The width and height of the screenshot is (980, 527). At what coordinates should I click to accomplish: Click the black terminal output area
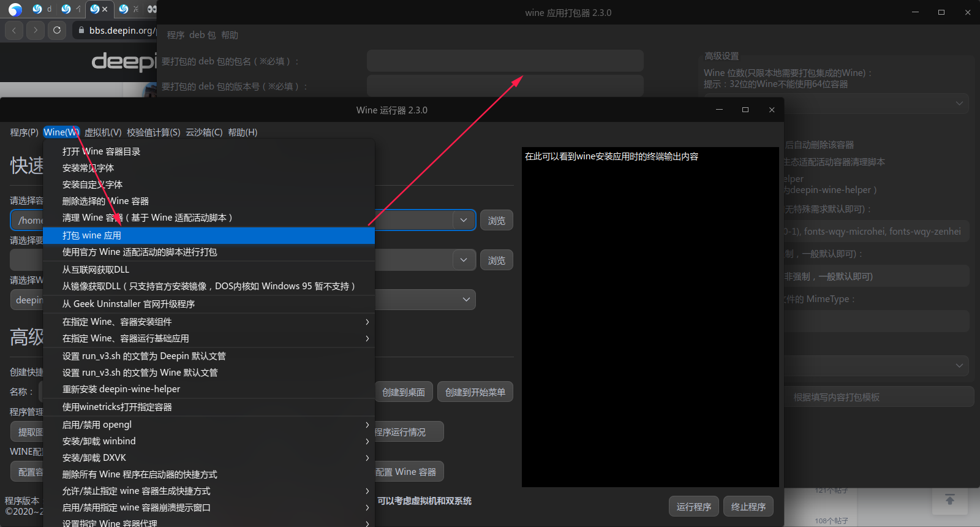[650, 317]
